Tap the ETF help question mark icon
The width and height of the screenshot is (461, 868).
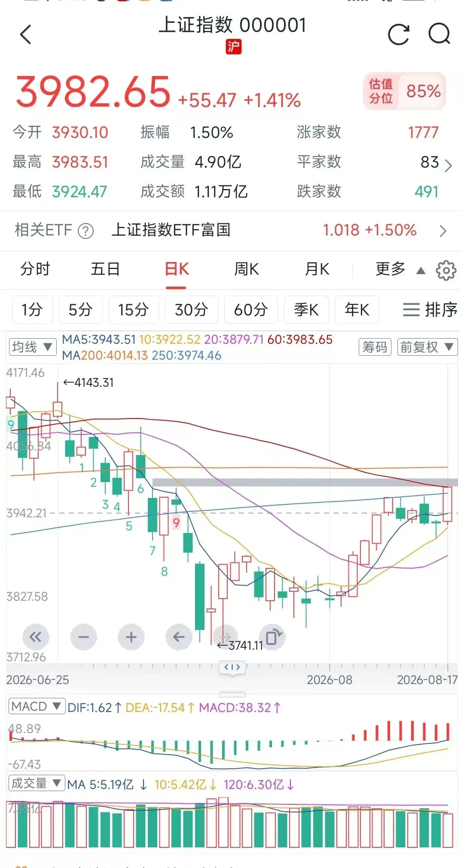pyautogui.click(x=85, y=231)
